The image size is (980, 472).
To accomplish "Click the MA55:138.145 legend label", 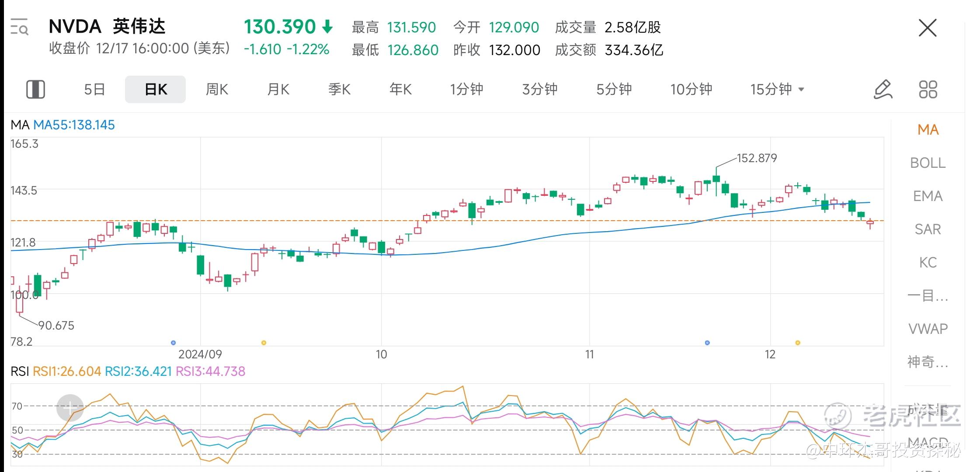I will coord(74,125).
